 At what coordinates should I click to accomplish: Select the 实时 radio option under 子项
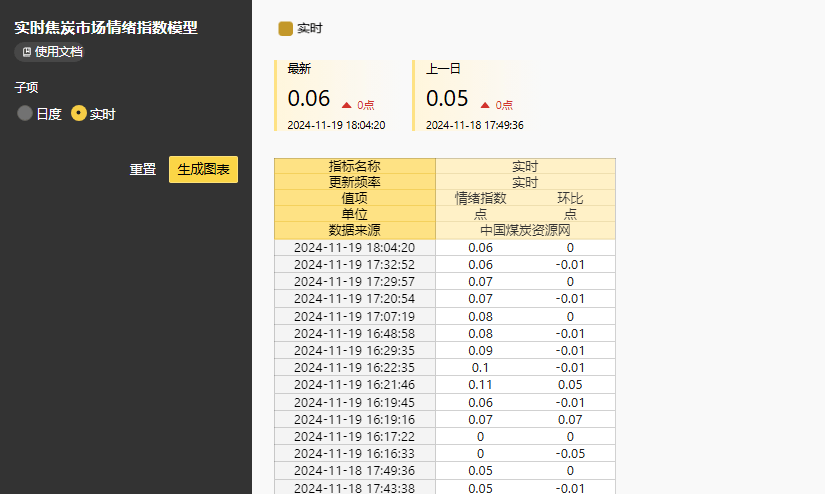tap(79, 114)
